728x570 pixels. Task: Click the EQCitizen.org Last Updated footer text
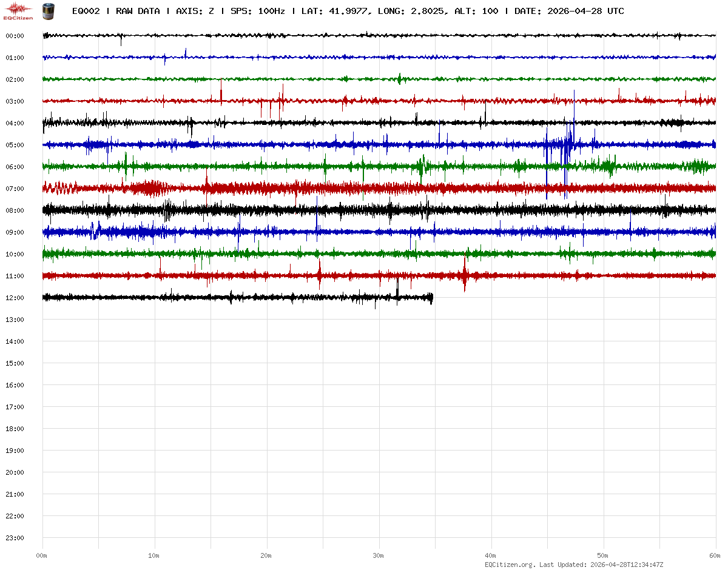point(574,565)
